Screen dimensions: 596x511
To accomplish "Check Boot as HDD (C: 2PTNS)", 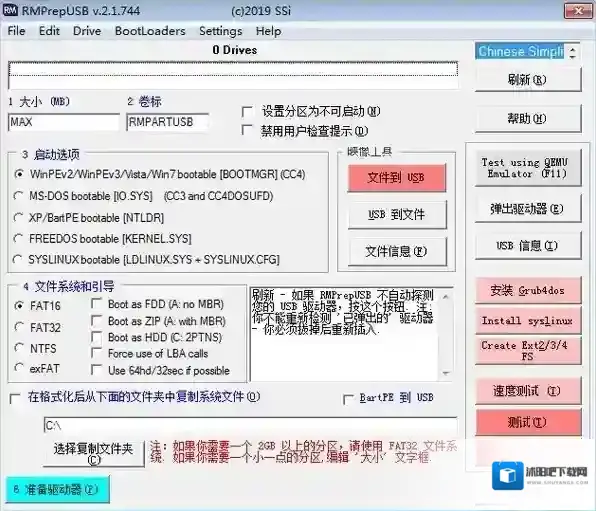I will tap(97, 337).
